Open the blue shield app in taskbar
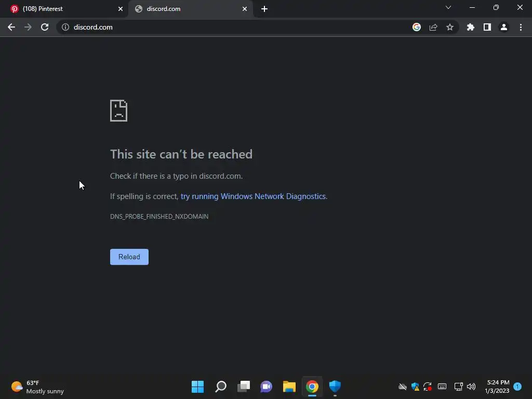The height and width of the screenshot is (399, 532). click(x=335, y=387)
